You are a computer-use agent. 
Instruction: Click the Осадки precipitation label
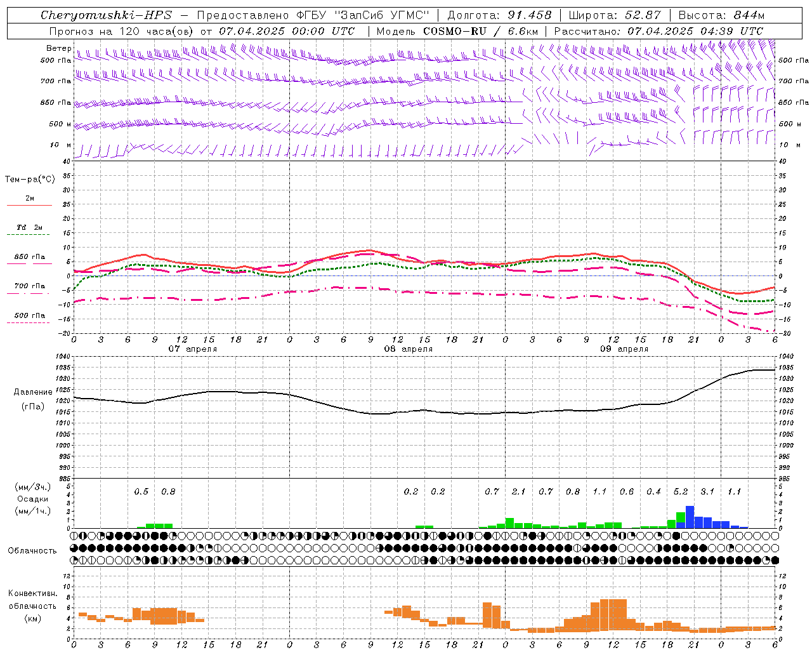(x=32, y=499)
